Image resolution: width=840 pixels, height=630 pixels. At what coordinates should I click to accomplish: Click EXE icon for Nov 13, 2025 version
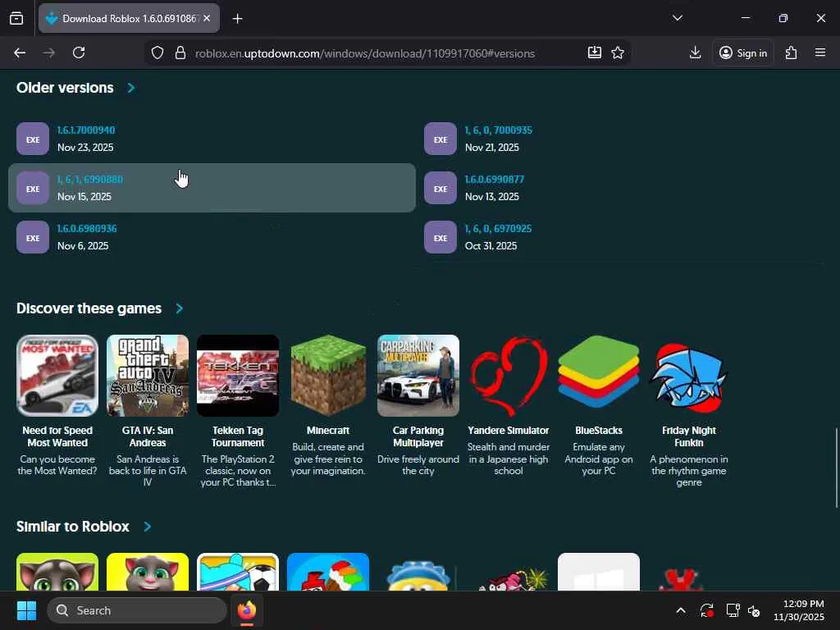pos(441,188)
